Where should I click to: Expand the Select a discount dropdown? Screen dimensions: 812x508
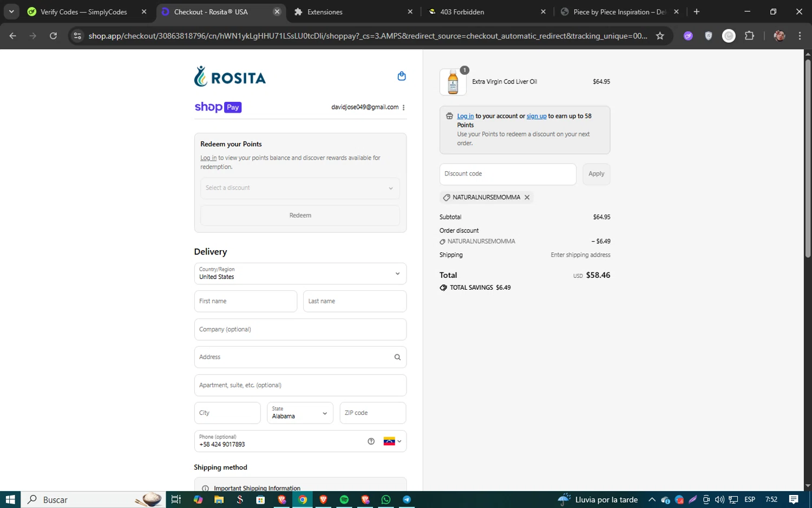point(300,188)
